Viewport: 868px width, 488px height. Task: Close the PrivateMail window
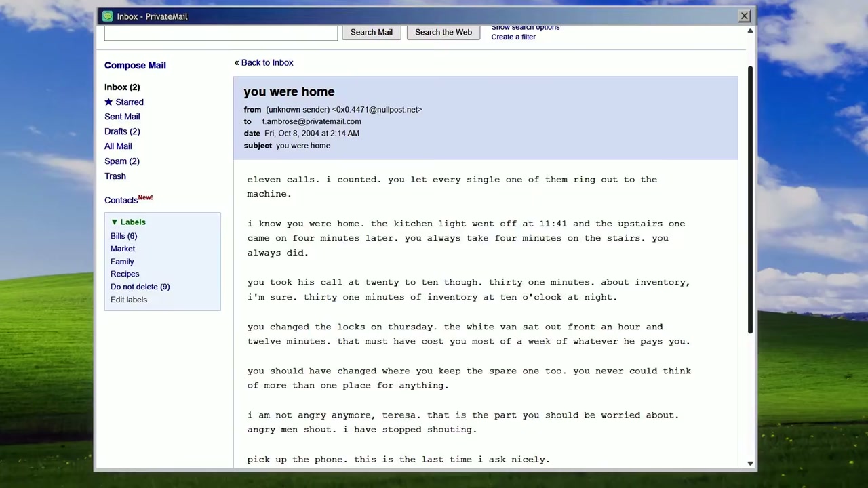(745, 16)
